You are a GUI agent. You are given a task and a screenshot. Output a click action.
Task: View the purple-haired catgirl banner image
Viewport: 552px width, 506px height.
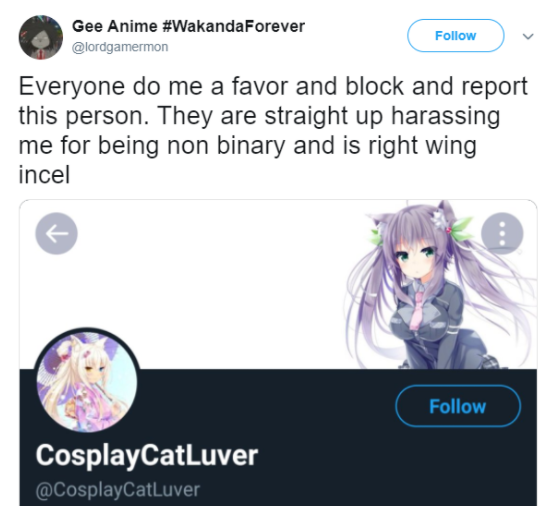440,285
